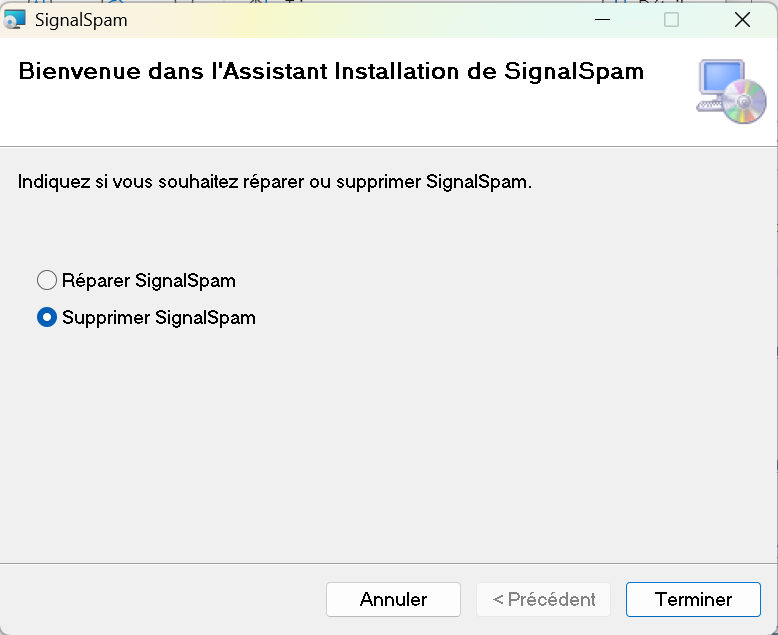Confirm removal with the Terminer button

(x=693, y=599)
